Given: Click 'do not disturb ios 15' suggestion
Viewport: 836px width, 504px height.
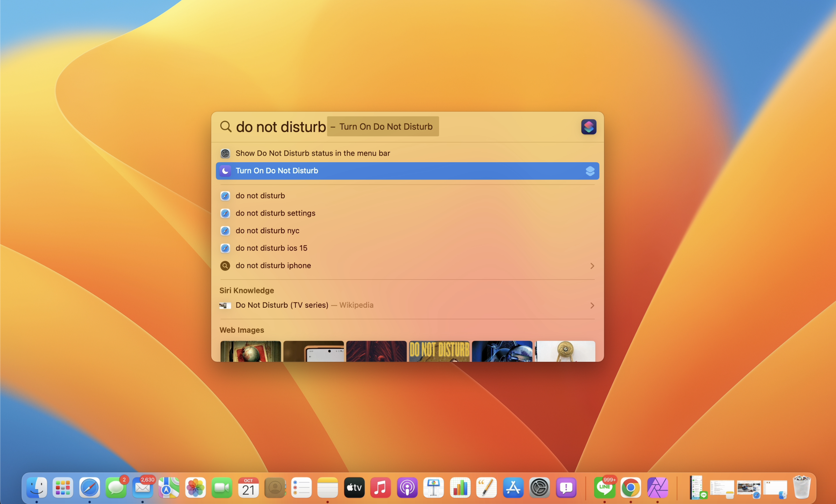Looking at the screenshot, I should pyautogui.click(x=271, y=248).
